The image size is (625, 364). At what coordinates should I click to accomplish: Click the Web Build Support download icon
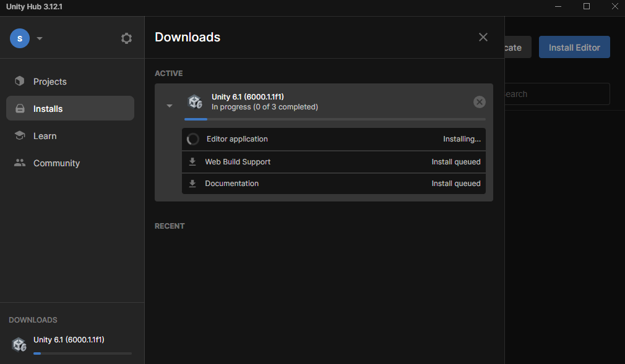coord(192,162)
